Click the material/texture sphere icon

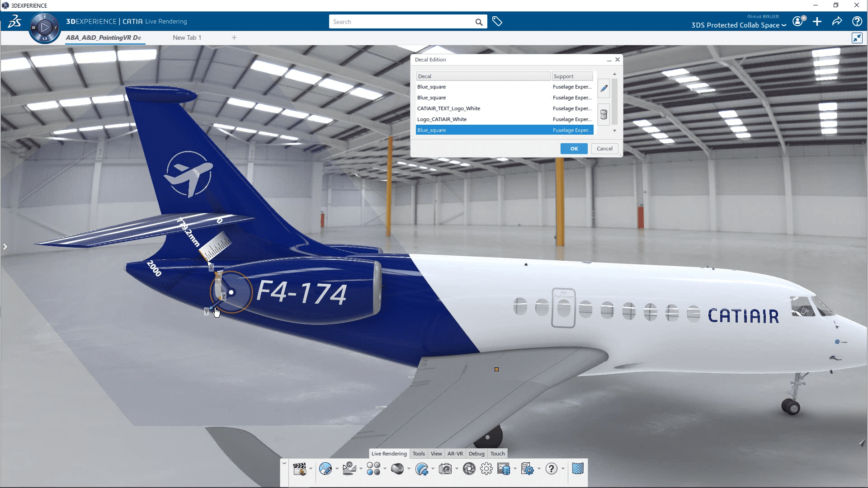click(x=397, y=469)
